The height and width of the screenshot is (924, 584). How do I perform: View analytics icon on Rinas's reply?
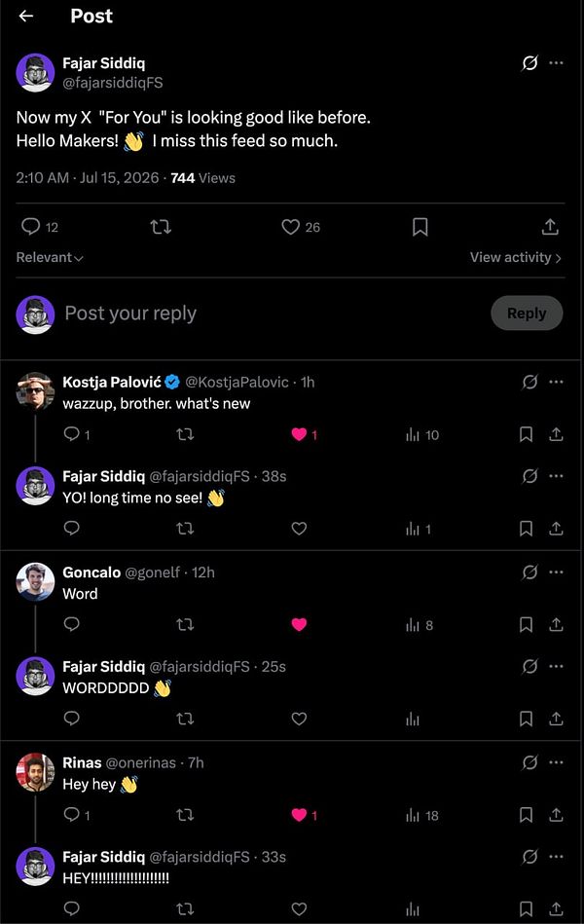tap(413, 816)
